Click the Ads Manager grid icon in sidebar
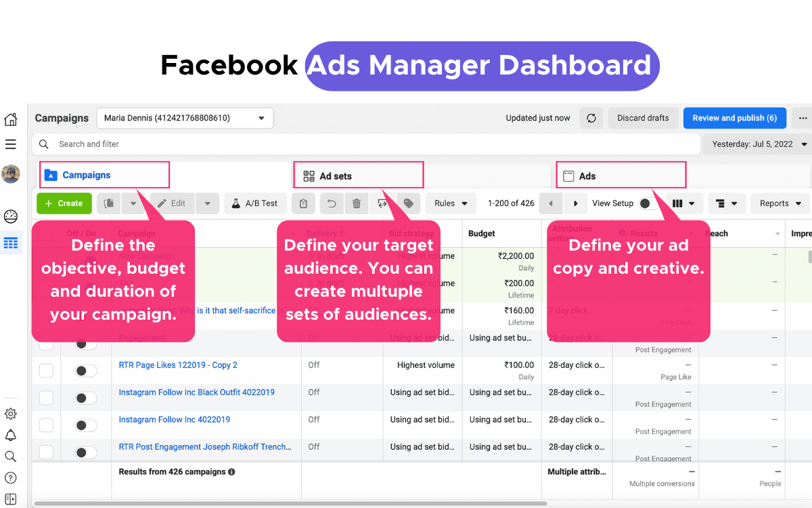Screen dimensions: 812x508 (10, 242)
